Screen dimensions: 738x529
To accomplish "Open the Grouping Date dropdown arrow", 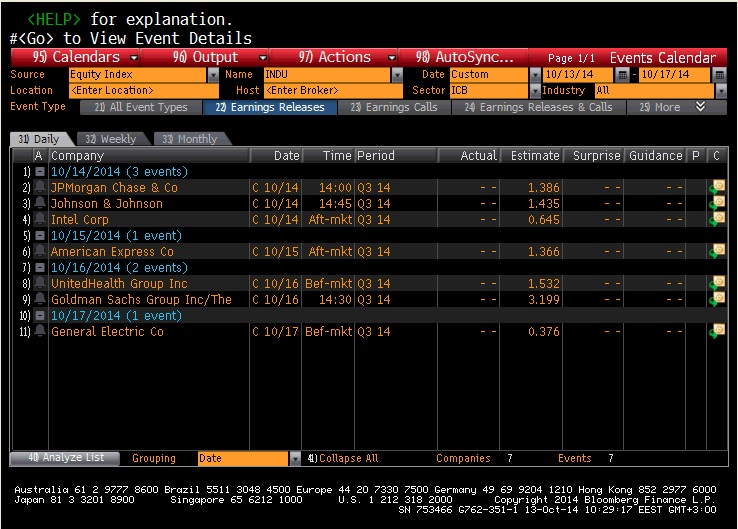I will (295, 458).
